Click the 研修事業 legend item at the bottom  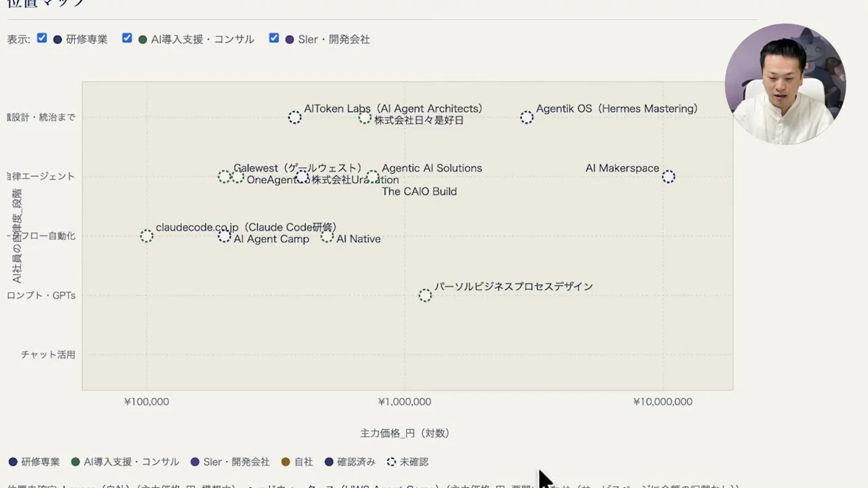coord(34,462)
